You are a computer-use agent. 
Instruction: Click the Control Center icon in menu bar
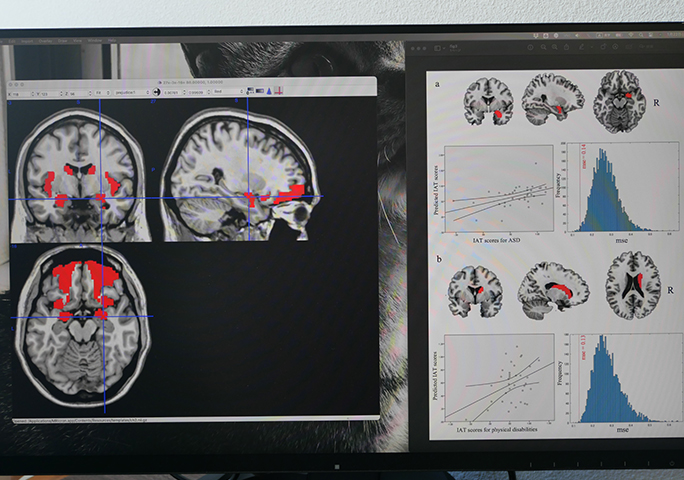pos(650,35)
